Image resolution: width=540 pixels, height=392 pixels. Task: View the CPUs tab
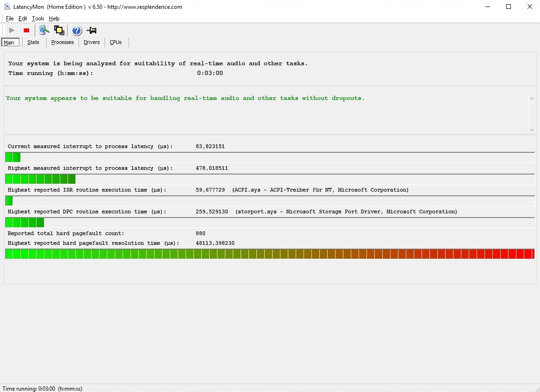coord(116,43)
